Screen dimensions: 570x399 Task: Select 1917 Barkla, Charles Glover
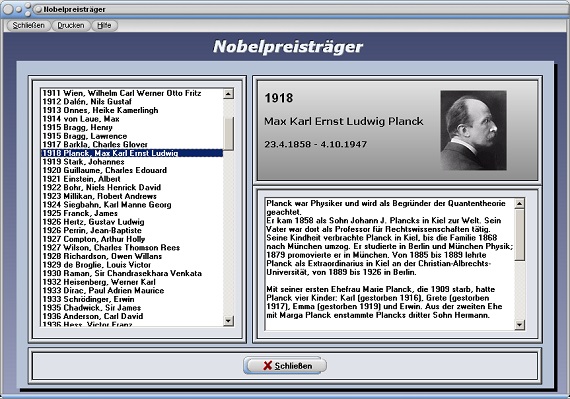tap(132, 145)
